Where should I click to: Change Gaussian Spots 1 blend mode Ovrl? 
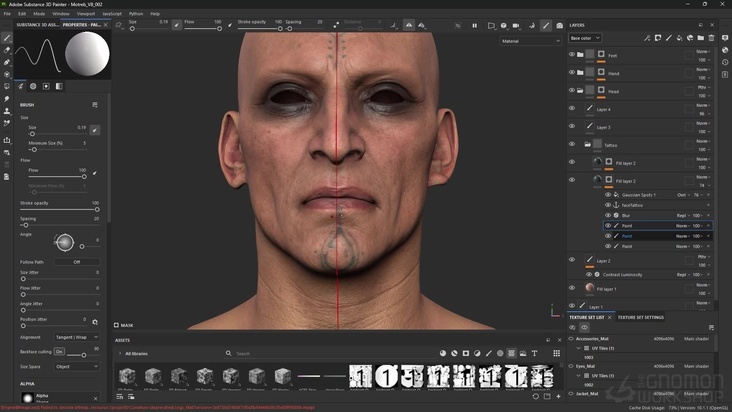click(x=683, y=195)
